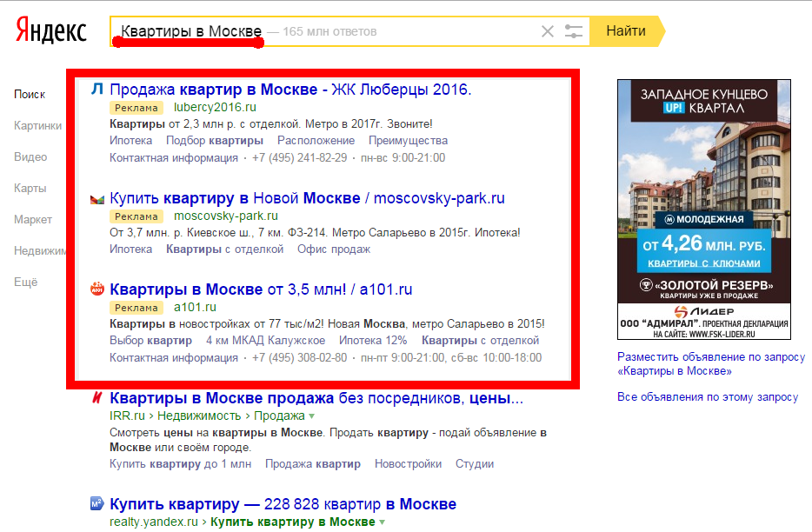Click the IRR.ru breadcrumb link
The height and width of the screenshot is (532, 812).
[128, 416]
